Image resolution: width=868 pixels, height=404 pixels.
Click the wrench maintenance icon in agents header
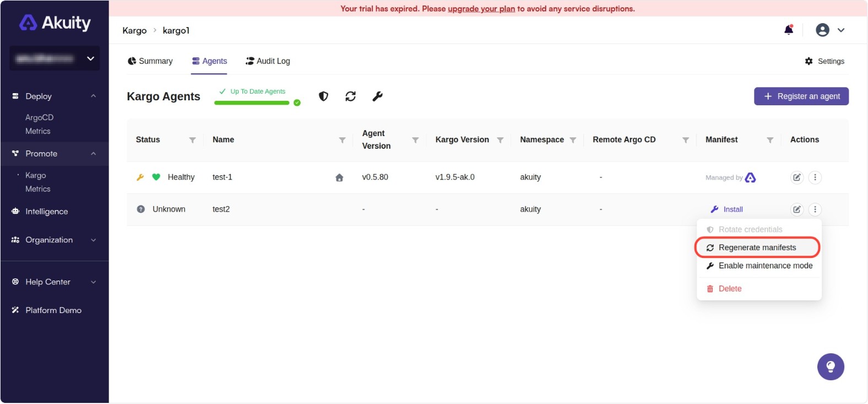(377, 96)
